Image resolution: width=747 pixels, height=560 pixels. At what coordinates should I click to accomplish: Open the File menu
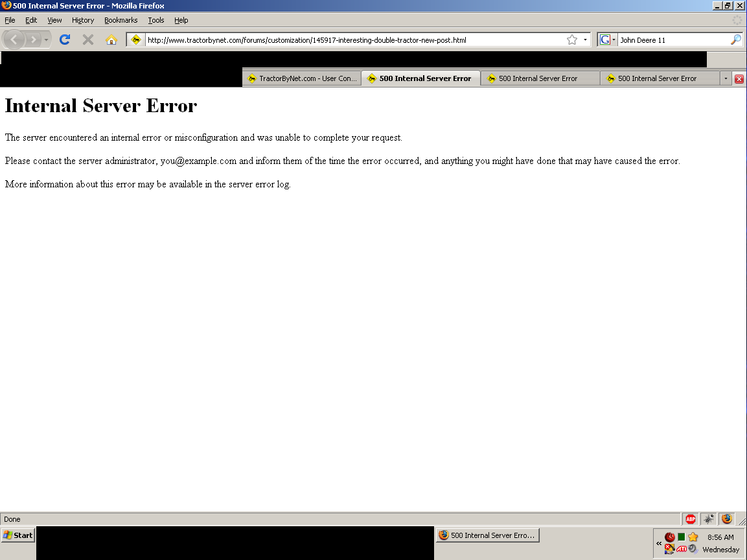point(10,20)
